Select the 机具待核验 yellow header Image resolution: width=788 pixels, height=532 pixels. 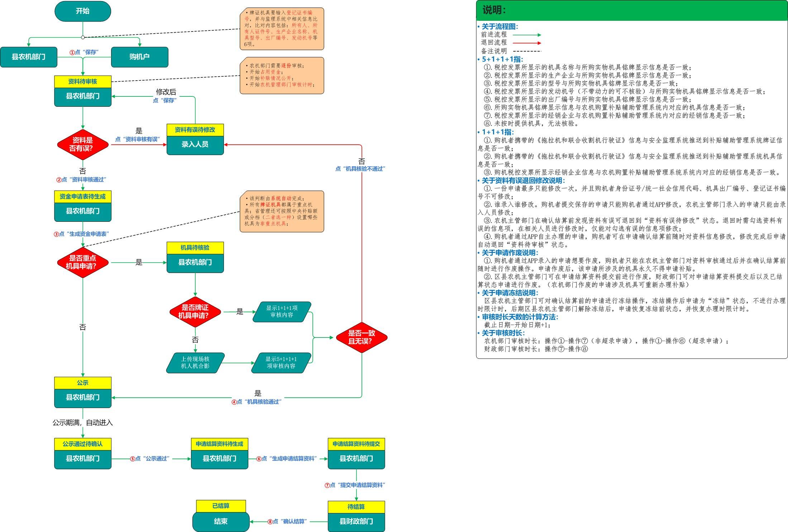195,248
